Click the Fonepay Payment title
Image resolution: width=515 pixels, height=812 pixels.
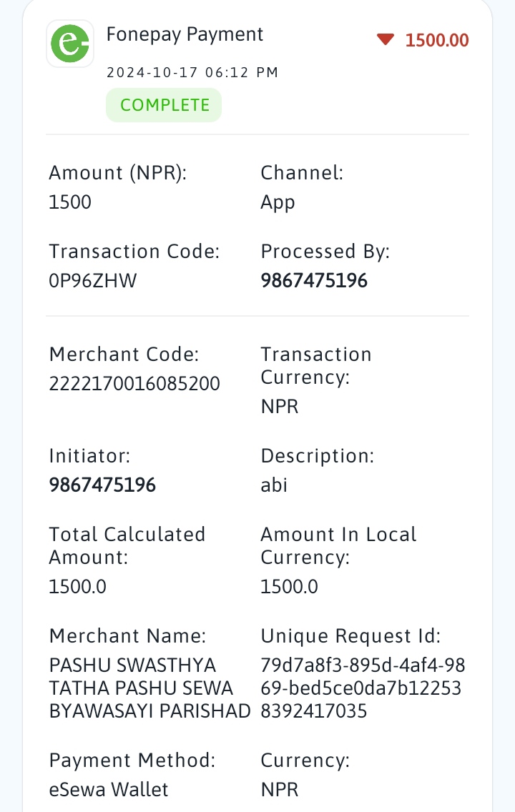[x=185, y=34]
